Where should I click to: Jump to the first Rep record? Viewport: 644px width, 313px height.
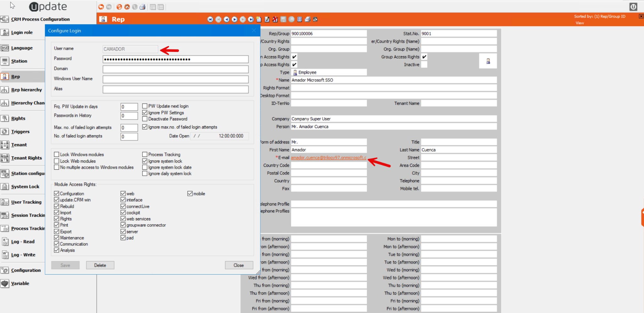[210, 20]
